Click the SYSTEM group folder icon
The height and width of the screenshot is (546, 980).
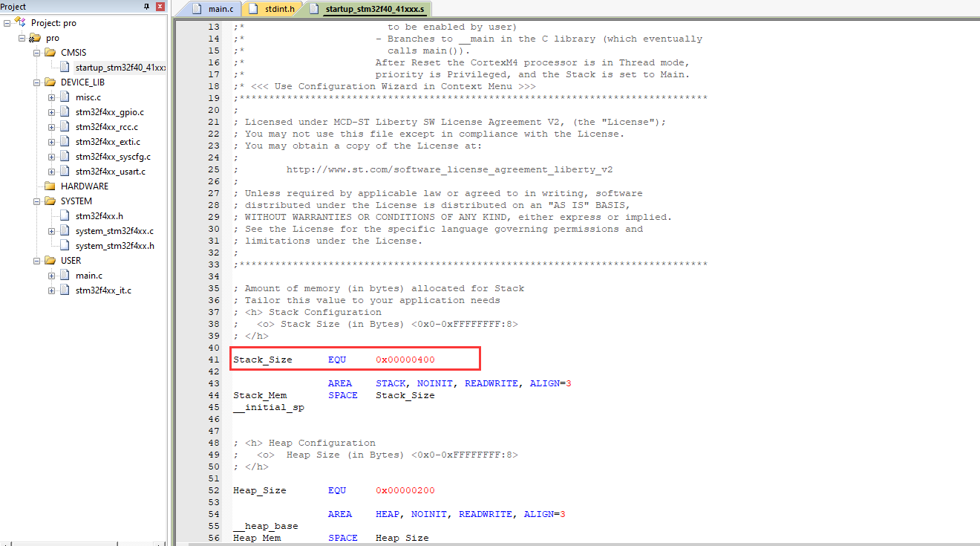tap(50, 201)
